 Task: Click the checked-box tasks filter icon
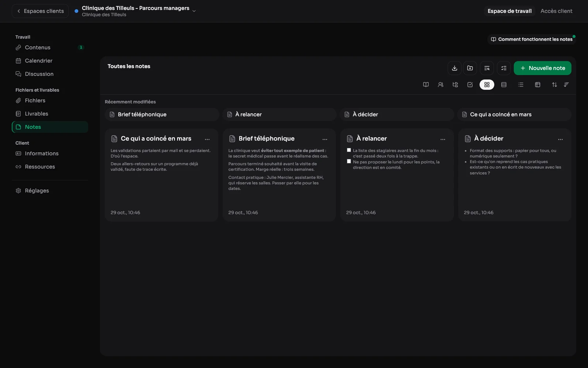point(470,85)
